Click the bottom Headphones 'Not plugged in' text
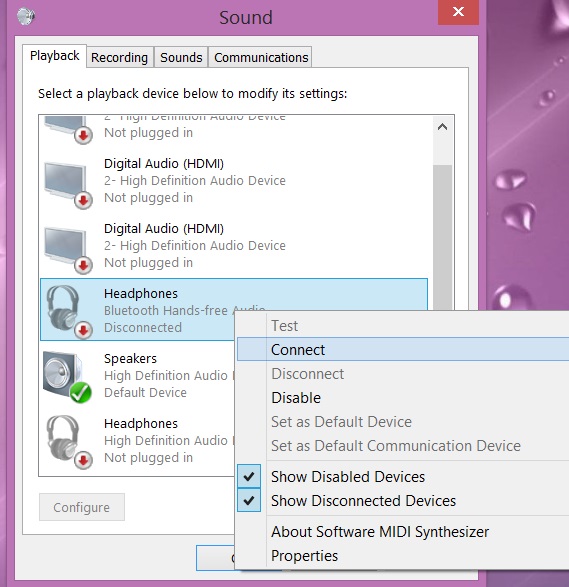Viewport: 569px width, 587px height. 148,457
